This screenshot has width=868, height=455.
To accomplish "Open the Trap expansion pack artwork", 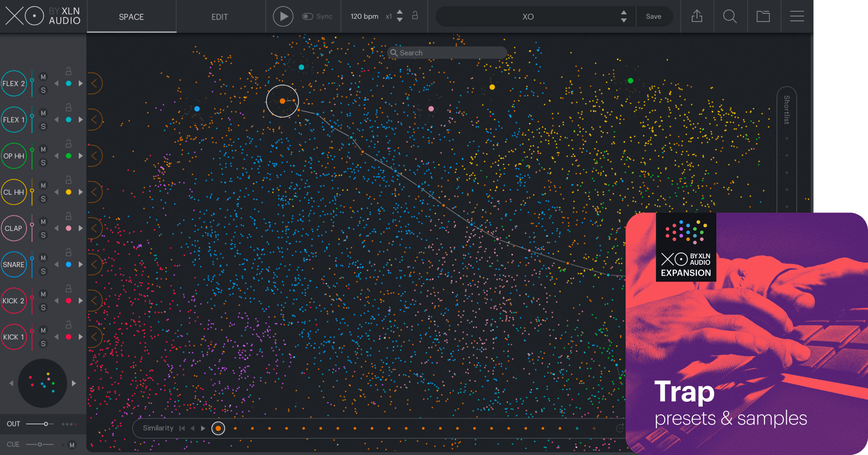I will (746, 333).
